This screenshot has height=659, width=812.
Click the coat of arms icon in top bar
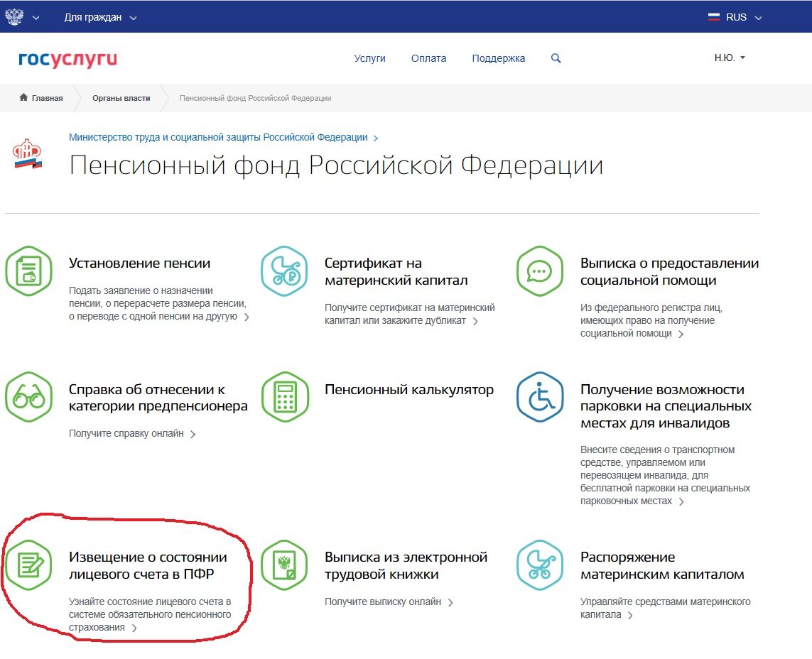[14, 16]
